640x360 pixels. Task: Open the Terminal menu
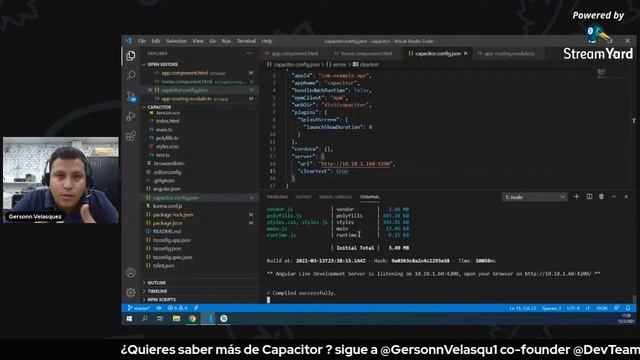[246, 41]
